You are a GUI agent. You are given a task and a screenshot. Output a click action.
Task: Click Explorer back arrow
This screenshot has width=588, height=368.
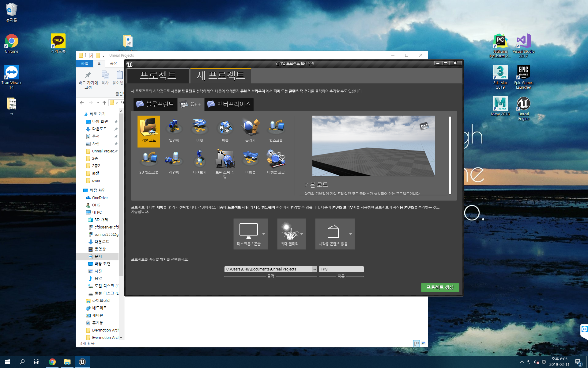(x=82, y=103)
